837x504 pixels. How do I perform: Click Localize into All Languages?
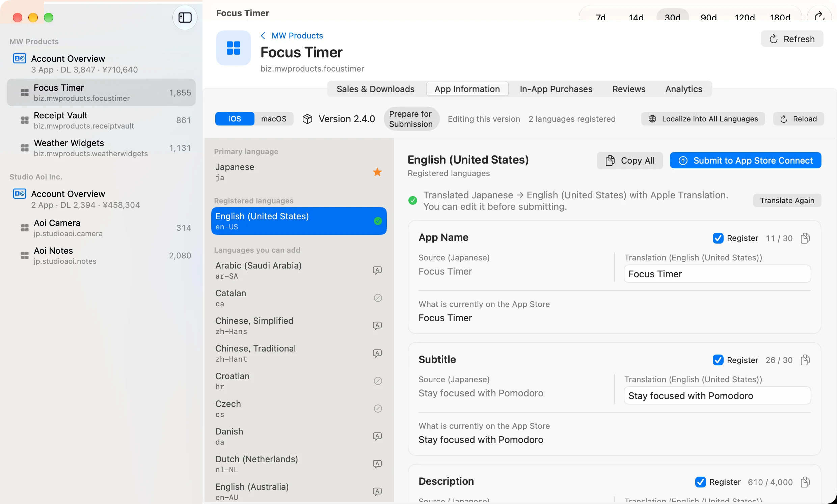tap(703, 119)
